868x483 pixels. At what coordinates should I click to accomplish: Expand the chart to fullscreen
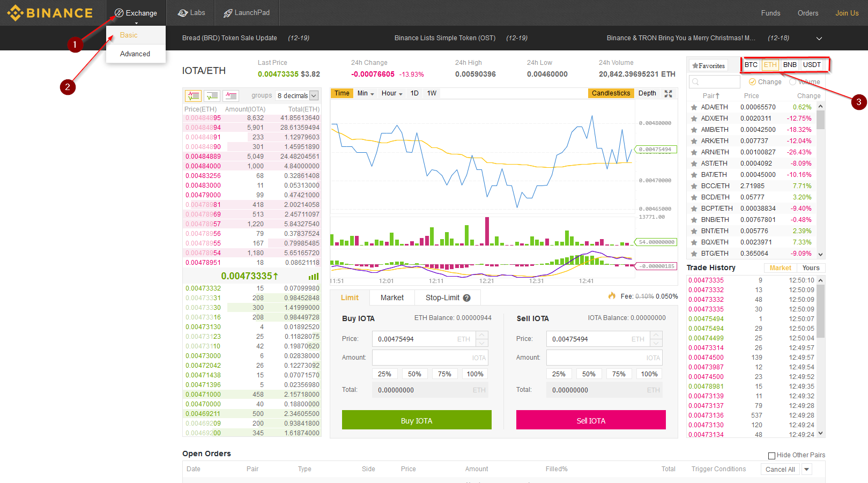coord(668,93)
